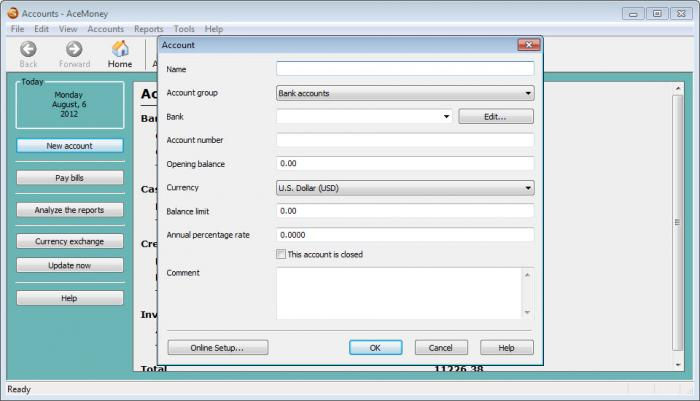Click the Back arrow toolbar icon

[x=28, y=49]
